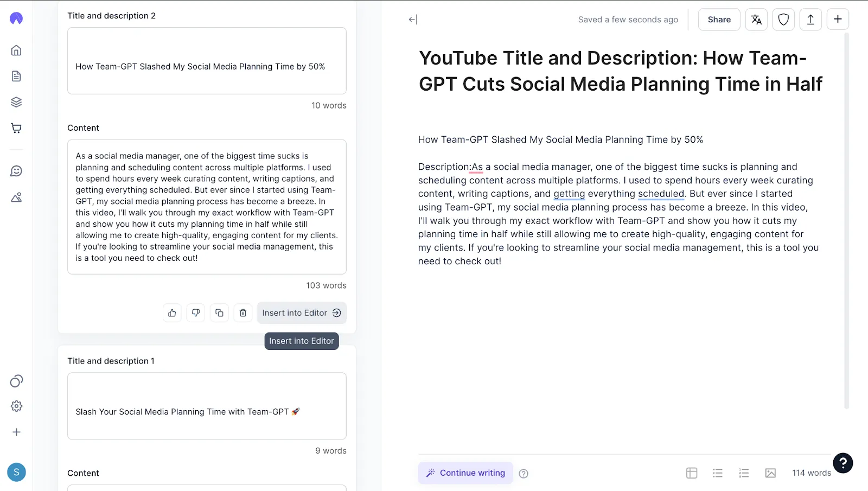The width and height of the screenshot is (868, 491).
Task: Click the '9 words' count label
Action: coord(331,451)
